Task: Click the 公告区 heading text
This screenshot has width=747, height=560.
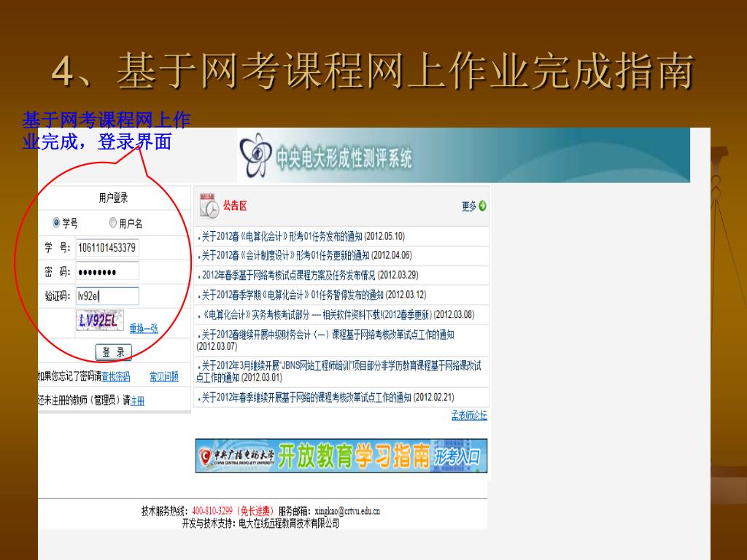Action: point(235,206)
